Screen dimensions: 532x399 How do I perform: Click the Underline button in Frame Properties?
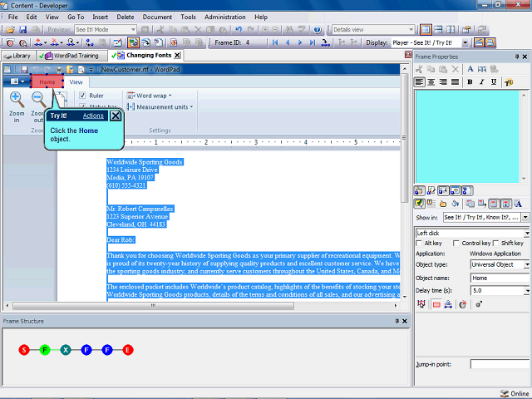coord(494,82)
